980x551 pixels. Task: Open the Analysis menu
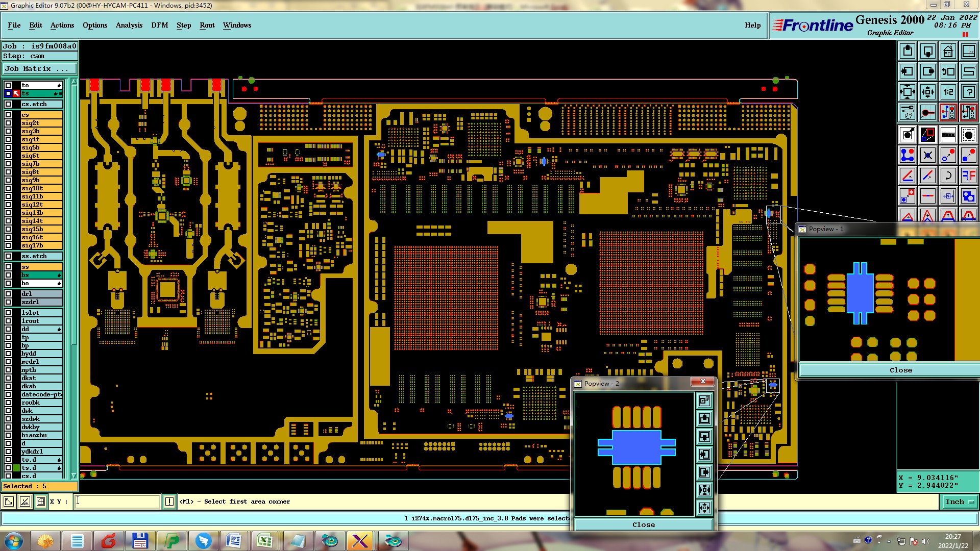click(x=129, y=25)
